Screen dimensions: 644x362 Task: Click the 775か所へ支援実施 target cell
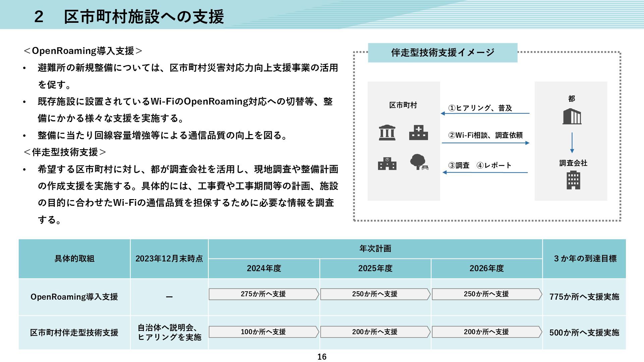tap(584, 297)
